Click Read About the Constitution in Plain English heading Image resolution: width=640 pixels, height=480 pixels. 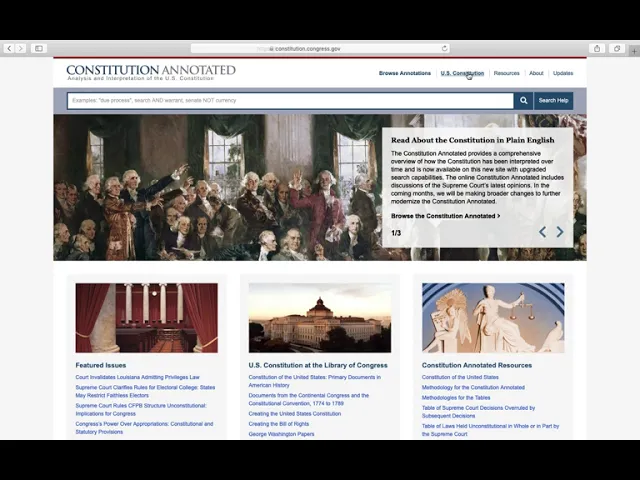pyautogui.click(x=473, y=140)
